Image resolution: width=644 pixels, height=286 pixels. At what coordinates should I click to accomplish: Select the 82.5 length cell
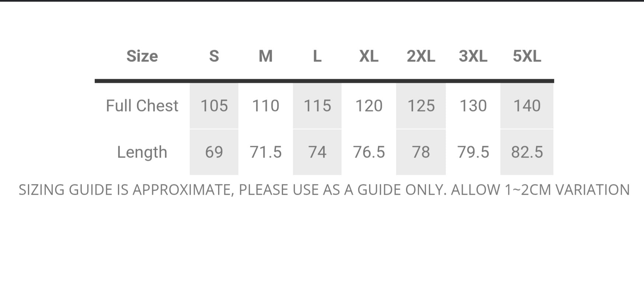pos(527,152)
